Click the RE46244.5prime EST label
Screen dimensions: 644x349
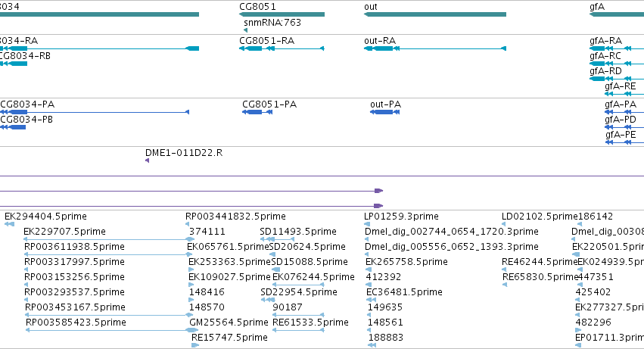540,262
